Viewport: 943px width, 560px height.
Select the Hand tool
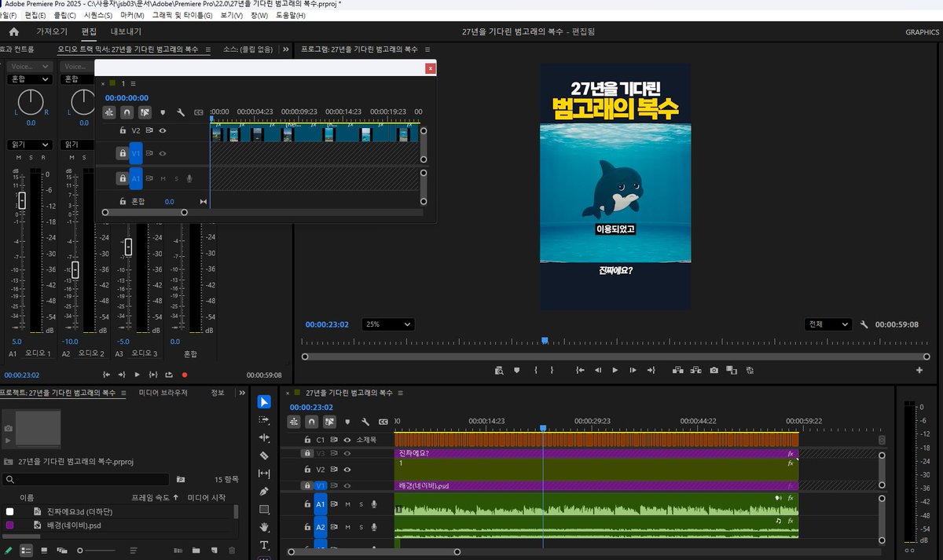(x=264, y=527)
